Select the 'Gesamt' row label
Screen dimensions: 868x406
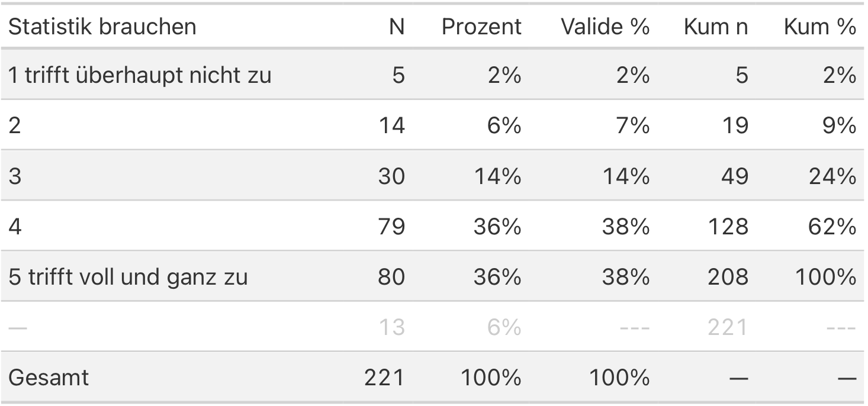click(x=49, y=377)
